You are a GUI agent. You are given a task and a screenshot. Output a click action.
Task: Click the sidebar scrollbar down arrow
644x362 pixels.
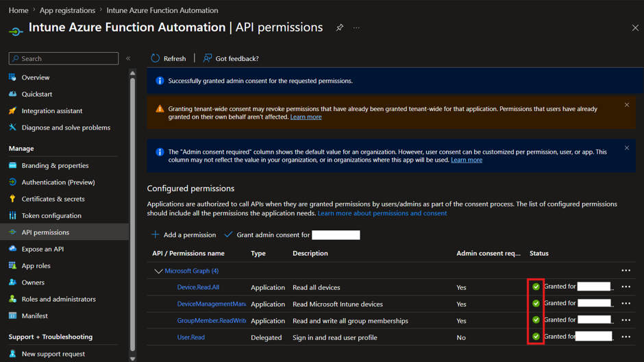132,359
